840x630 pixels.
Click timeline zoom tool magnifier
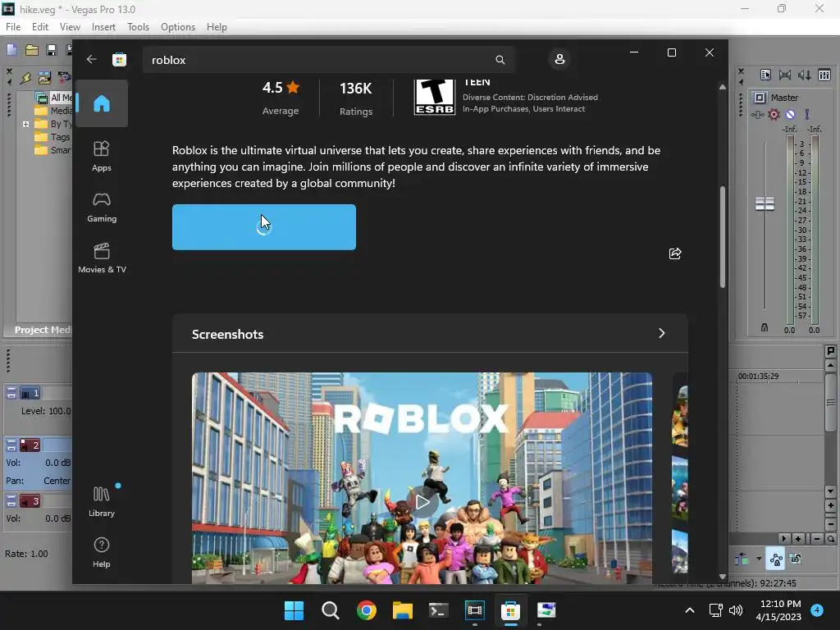831,539
